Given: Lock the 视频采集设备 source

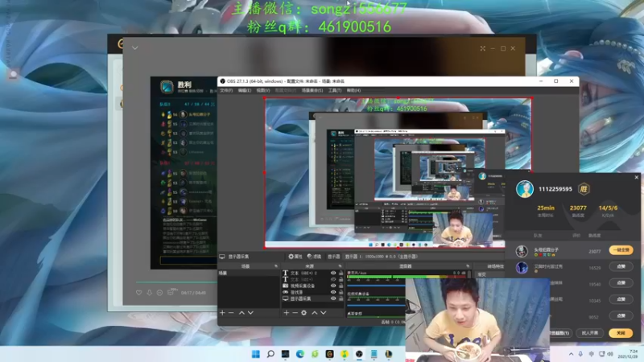Looking at the screenshot, I should 341,286.
